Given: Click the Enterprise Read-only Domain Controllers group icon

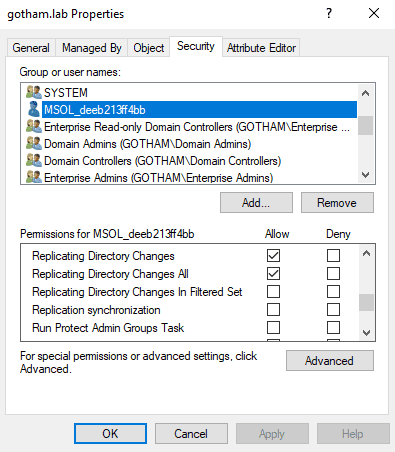Looking at the screenshot, I should click(34, 127).
